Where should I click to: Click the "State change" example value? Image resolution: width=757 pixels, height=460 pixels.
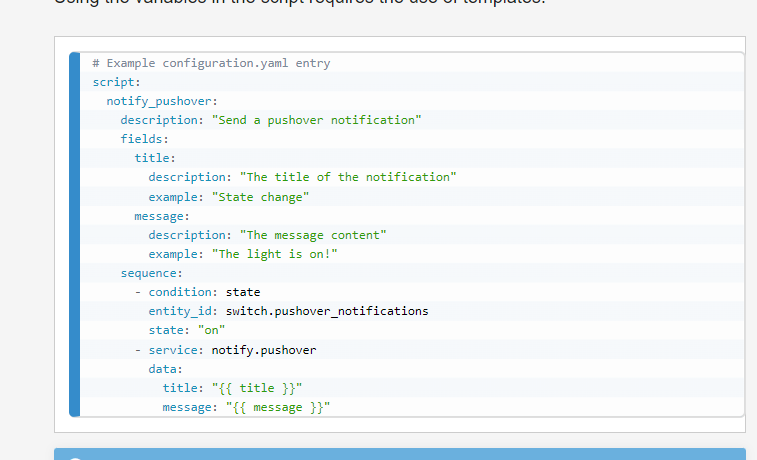point(260,197)
